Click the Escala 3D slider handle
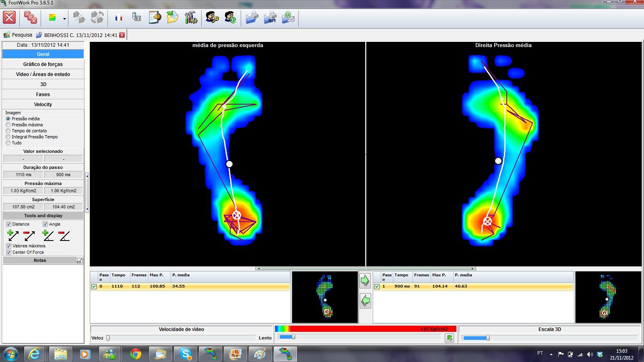Screen dimensions: 644x362 pyautogui.click(x=488, y=338)
